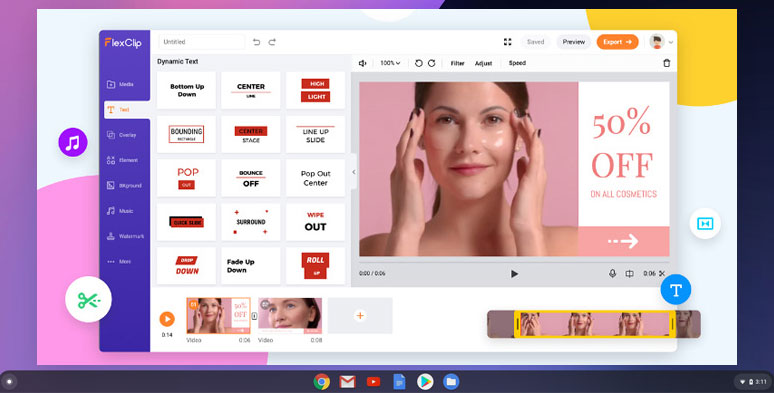Click the floating blue T text circle

676,289
